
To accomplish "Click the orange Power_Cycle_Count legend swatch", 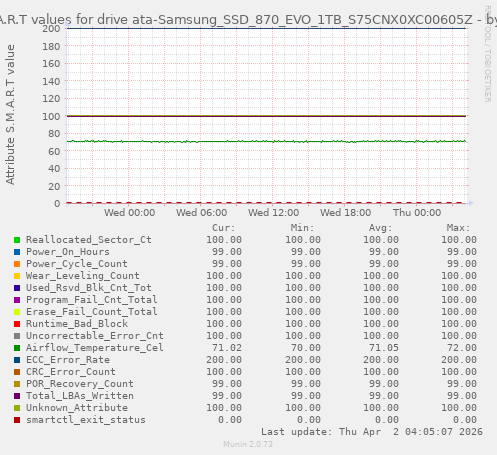I will coord(17,264).
